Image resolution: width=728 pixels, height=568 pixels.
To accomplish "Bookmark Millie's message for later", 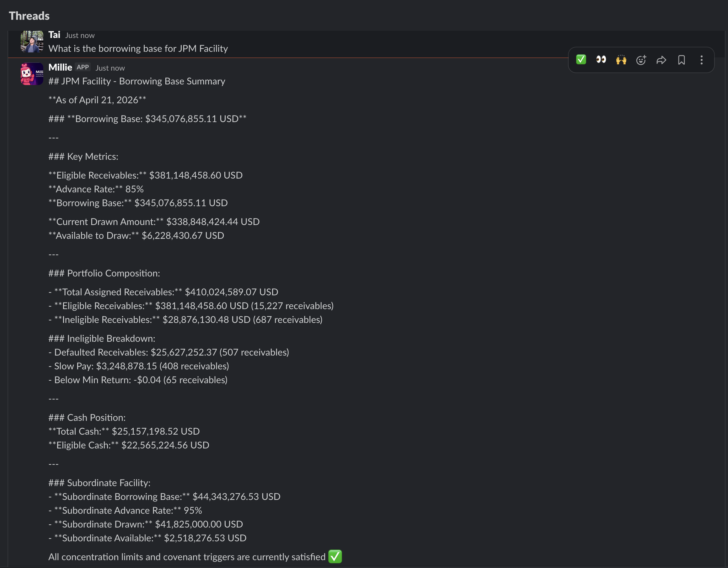I will [x=681, y=60].
